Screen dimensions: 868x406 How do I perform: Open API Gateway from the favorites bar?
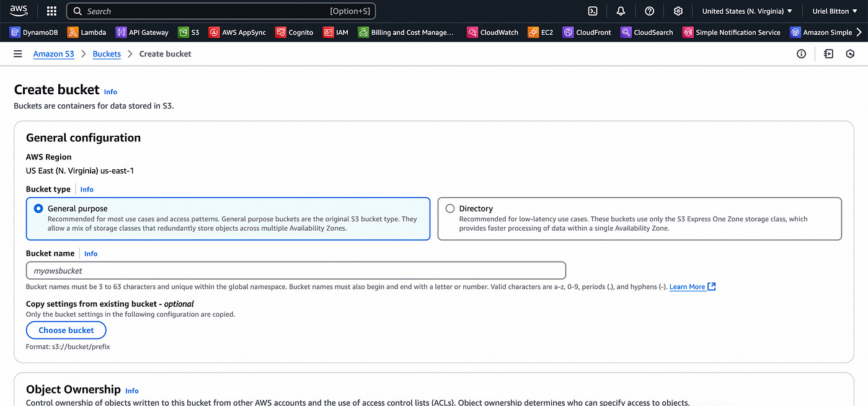(x=142, y=32)
